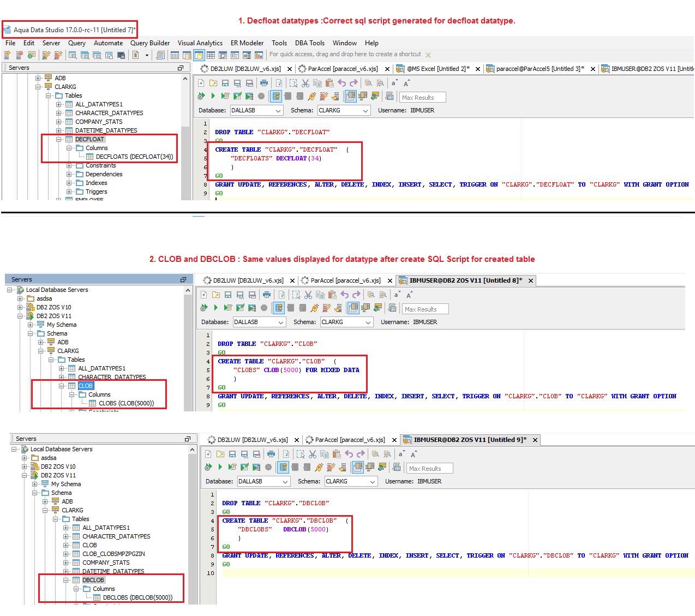Restore Servers panel above DECFLOAT tree
The image size is (695, 616).
[181, 68]
